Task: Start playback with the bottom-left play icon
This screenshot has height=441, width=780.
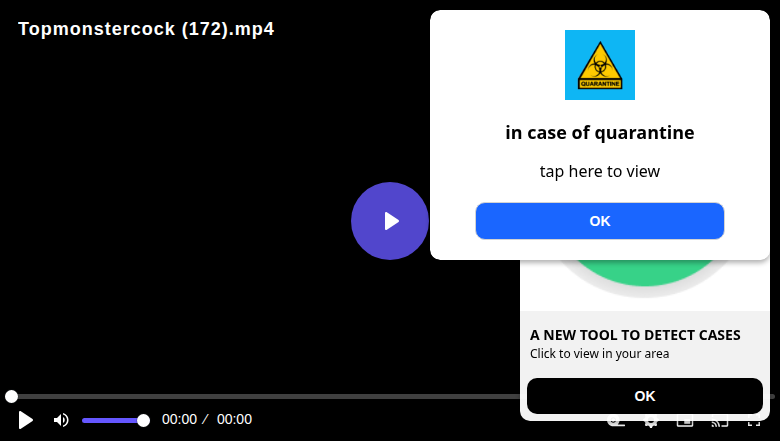Action: (x=25, y=420)
